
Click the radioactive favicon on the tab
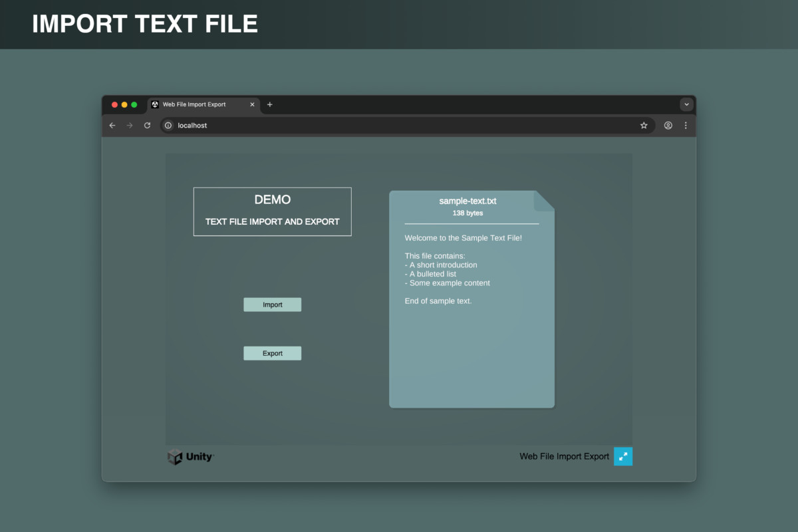[154, 104]
